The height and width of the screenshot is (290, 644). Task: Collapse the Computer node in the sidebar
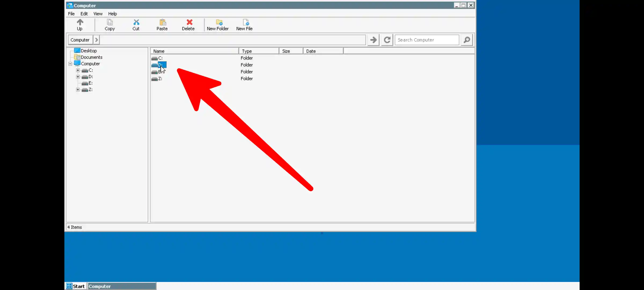tap(70, 64)
